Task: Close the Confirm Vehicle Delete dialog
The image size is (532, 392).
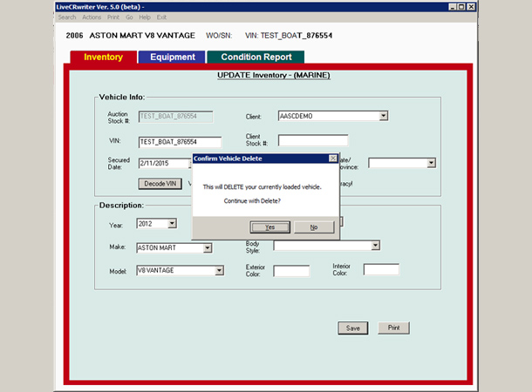Action: click(x=333, y=159)
